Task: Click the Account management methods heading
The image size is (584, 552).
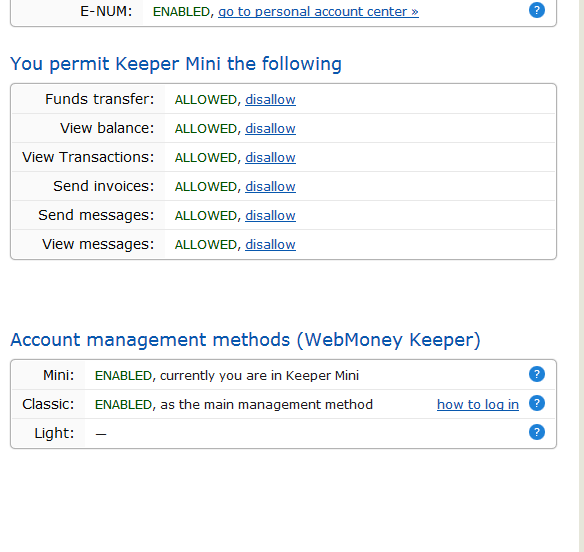Action: click(x=245, y=340)
